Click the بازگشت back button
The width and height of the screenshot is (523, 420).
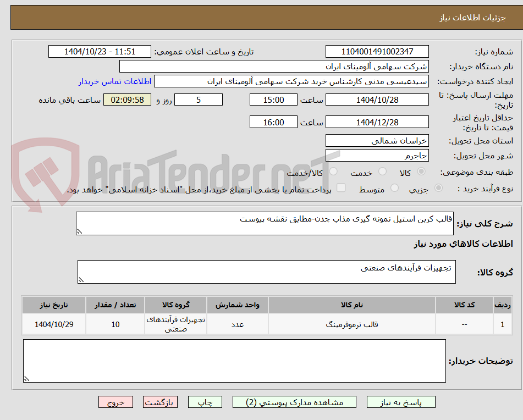click(160, 402)
